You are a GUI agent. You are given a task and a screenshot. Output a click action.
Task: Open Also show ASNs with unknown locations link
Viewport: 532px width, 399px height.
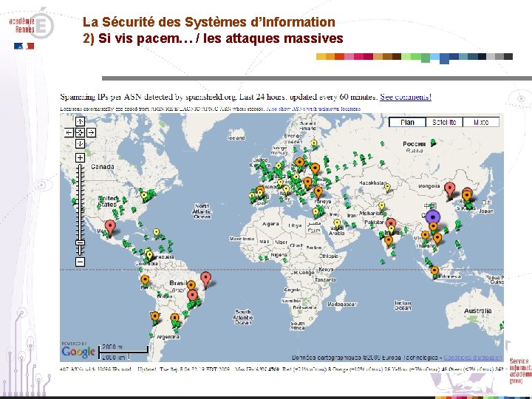pyautogui.click(x=313, y=109)
